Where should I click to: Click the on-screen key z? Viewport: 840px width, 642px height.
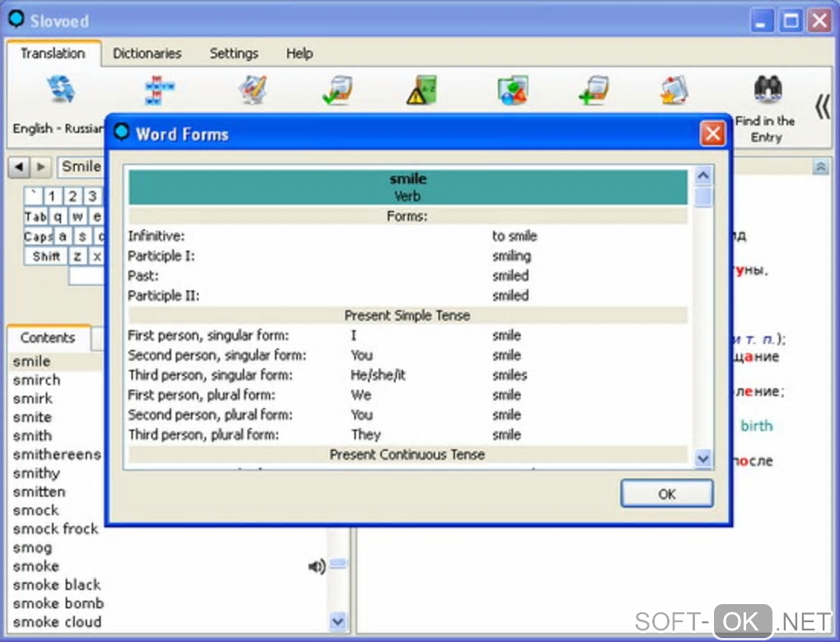point(77,256)
